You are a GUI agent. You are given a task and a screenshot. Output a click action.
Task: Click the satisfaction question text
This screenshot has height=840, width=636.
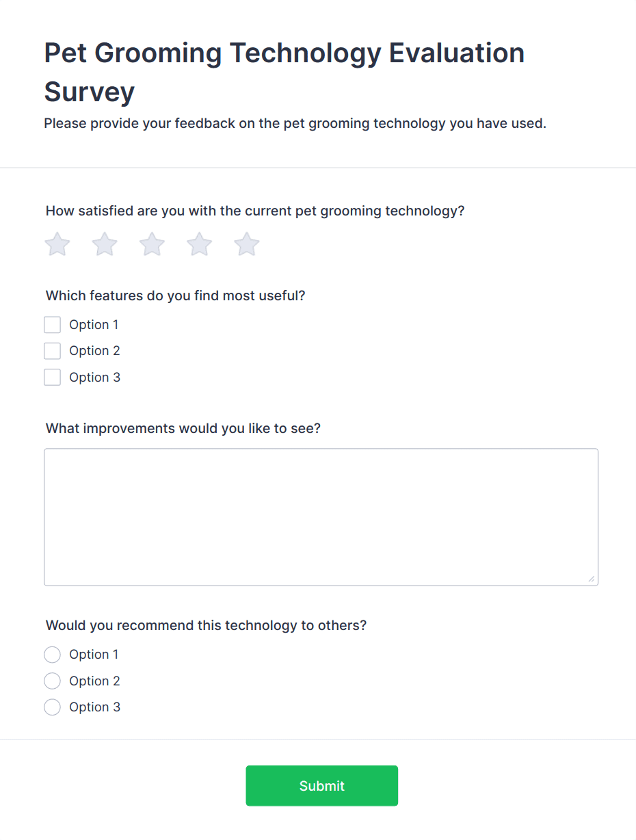254,211
